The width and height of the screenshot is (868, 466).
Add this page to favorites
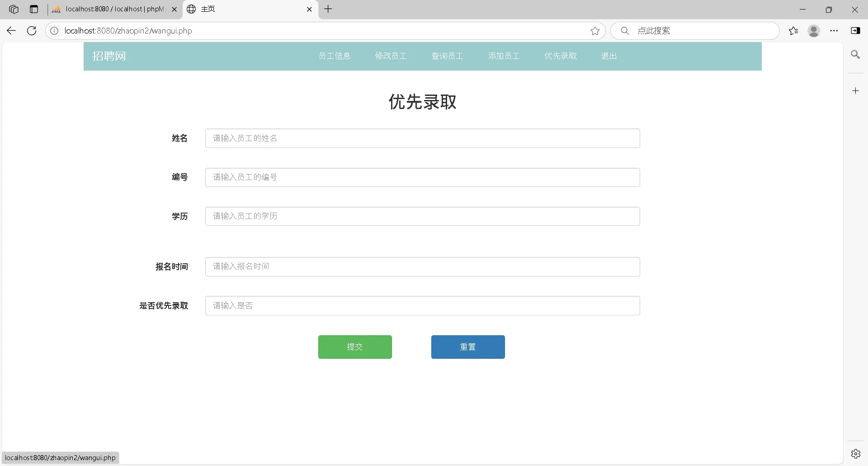(595, 31)
